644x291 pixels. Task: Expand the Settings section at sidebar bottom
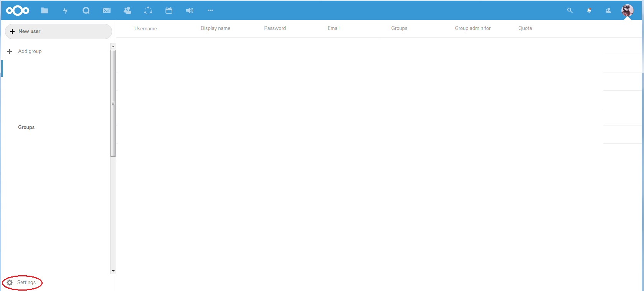pos(22,283)
